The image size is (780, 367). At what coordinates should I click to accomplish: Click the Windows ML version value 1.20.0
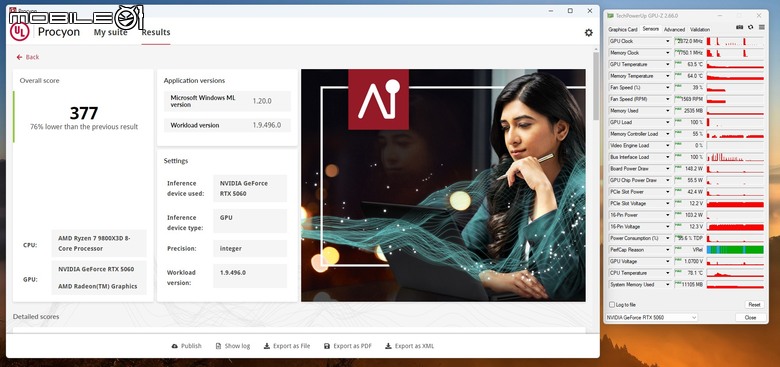tap(262, 101)
